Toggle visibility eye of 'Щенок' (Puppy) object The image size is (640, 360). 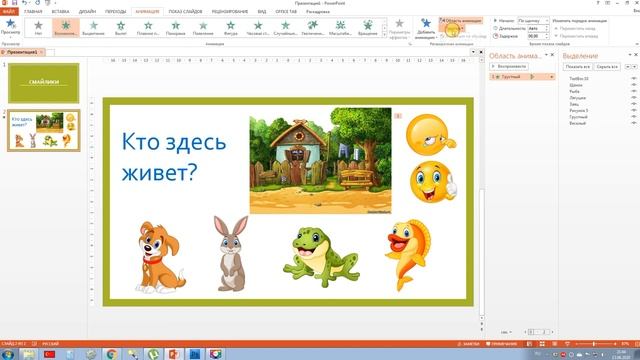coord(634,85)
